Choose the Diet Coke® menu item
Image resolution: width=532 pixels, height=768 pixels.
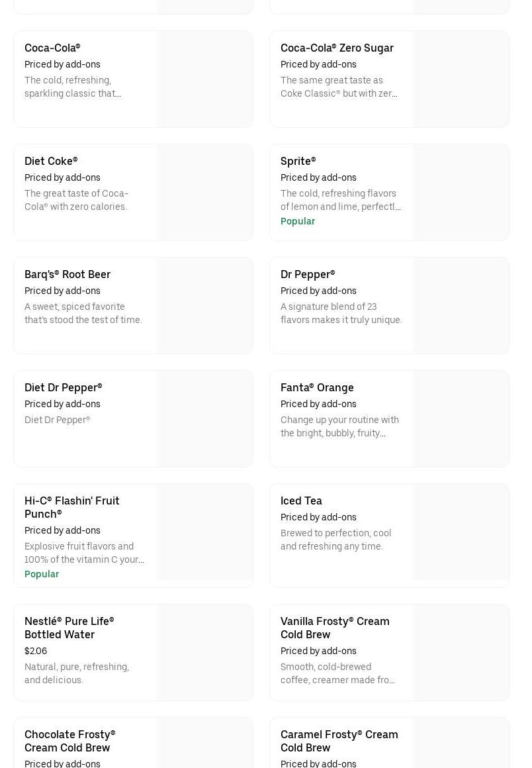[51, 161]
